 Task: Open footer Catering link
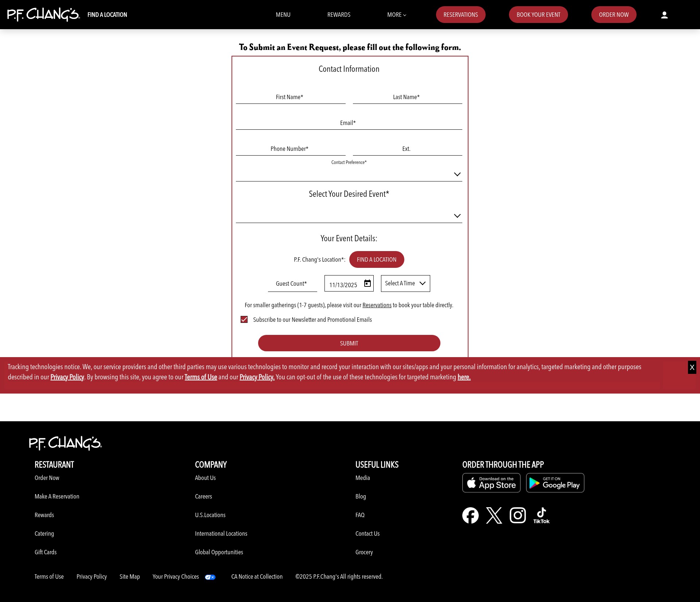pyautogui.click(x=44, y=533)
